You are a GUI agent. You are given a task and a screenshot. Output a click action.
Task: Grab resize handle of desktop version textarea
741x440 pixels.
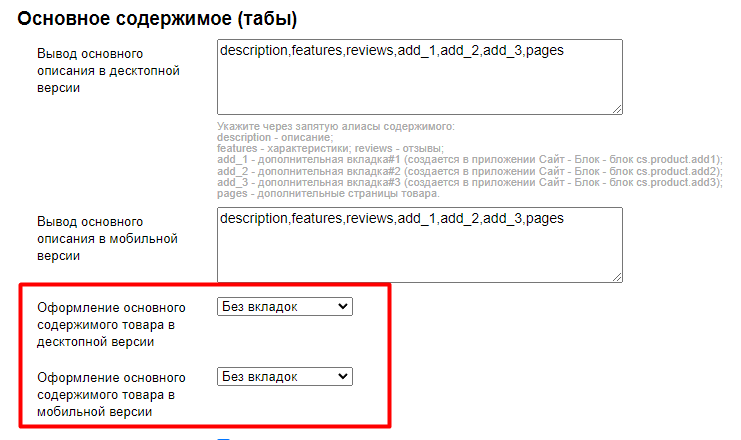617,109
